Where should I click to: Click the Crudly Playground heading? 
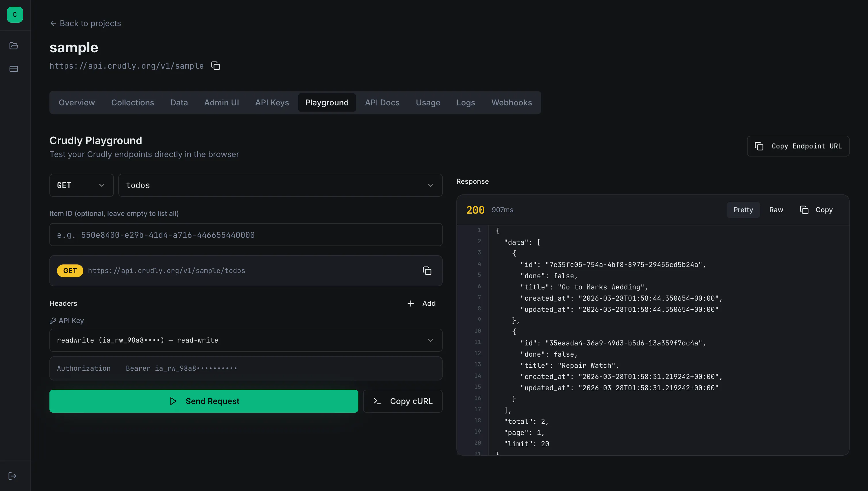coord(96,140)
